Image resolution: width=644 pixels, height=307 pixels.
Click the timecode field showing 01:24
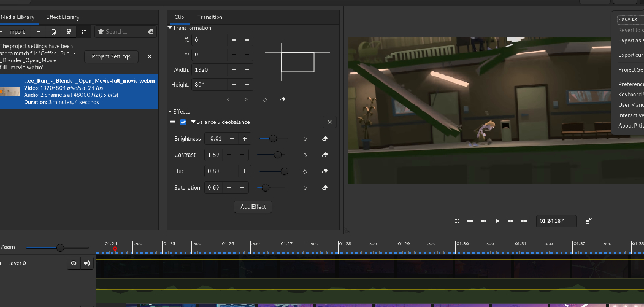(x=556, y=221)
